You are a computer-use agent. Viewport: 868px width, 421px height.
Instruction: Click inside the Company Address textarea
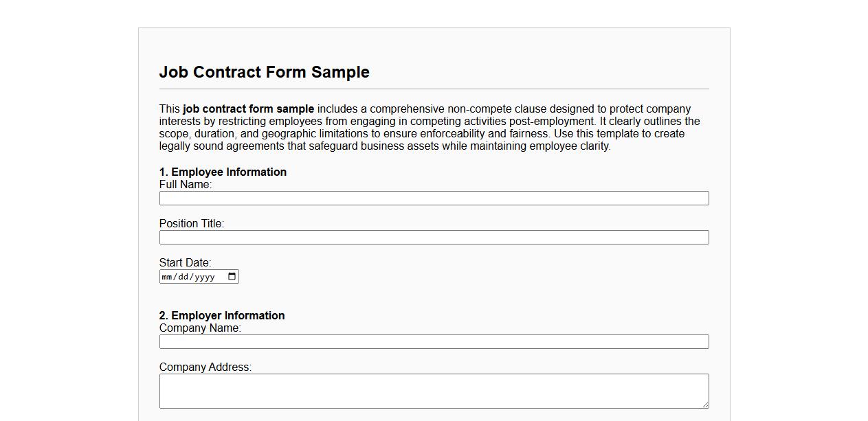pyautogui.click(x=433, y=389)
